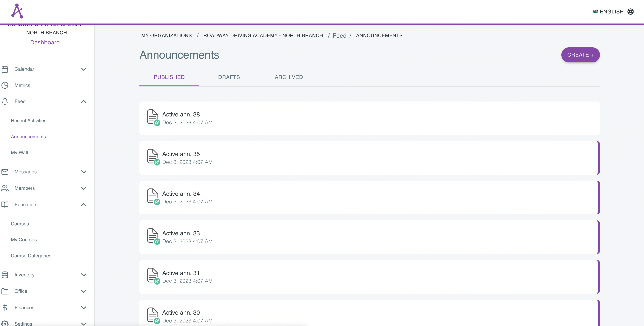
Task: Click the Members people icon
Action: pyautogui.click(x=5, y=188)
